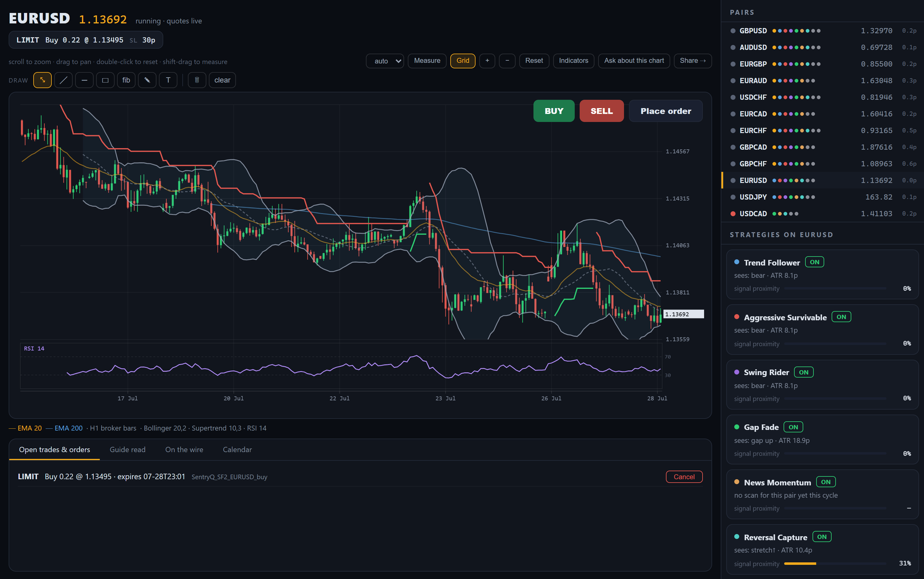Image resolution: width=924 pixels, height=579 pixels.
Task: Select the GBPCHF pair row
Action: click(x=823, y=164)
